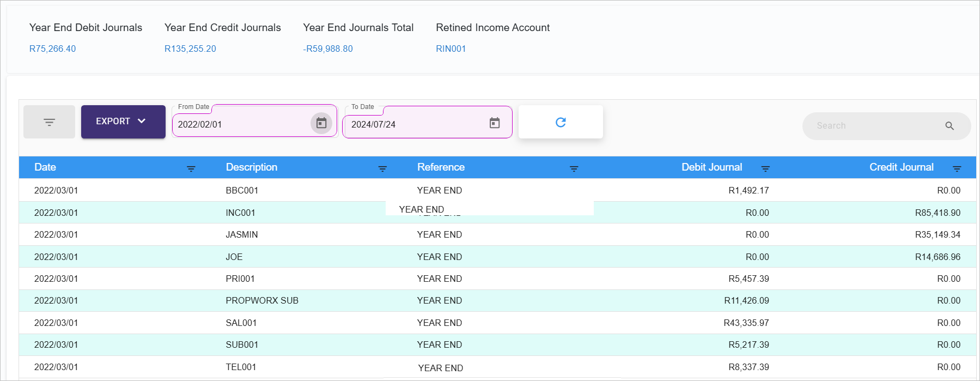The image size is (980, 381).
Task: Sort by Credit Journal header
Action: (902, 167)
